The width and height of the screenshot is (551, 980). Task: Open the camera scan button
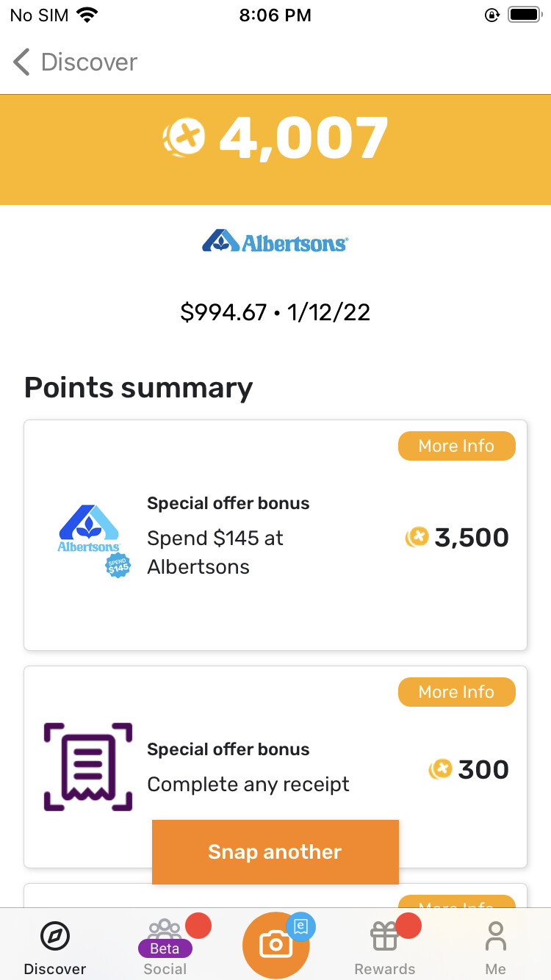275,944
